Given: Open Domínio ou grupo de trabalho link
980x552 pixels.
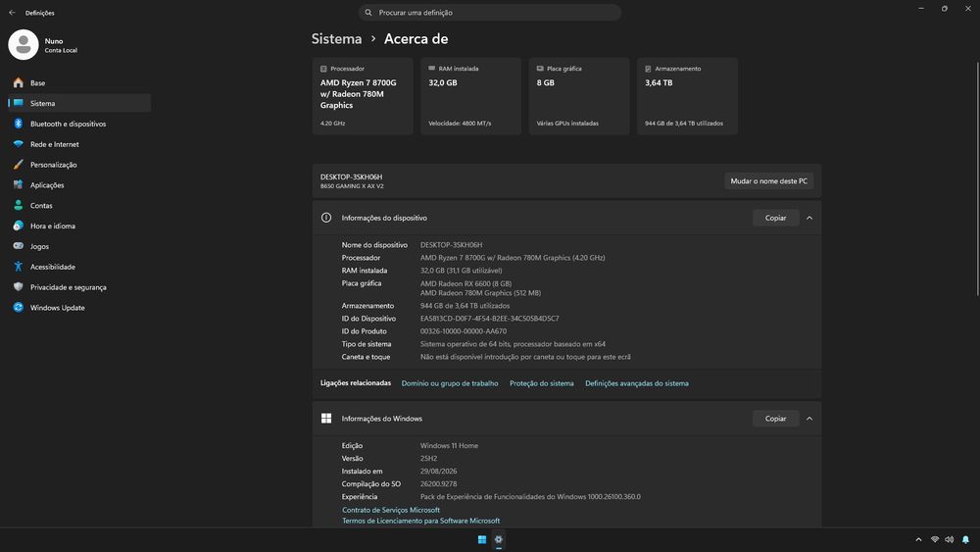Looking at the screenshot, I should click(x=450, y=383).
